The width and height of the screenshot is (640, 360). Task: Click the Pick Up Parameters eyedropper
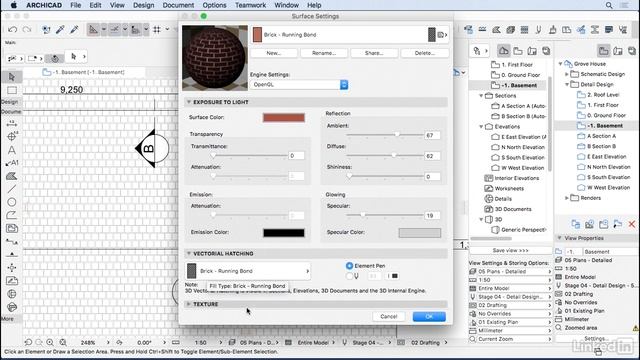[x=60, y=29]
